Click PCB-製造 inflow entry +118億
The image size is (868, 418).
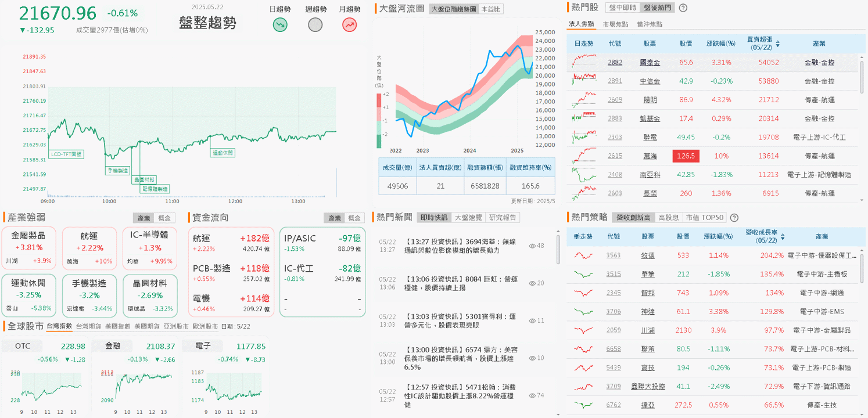point(231,273)
